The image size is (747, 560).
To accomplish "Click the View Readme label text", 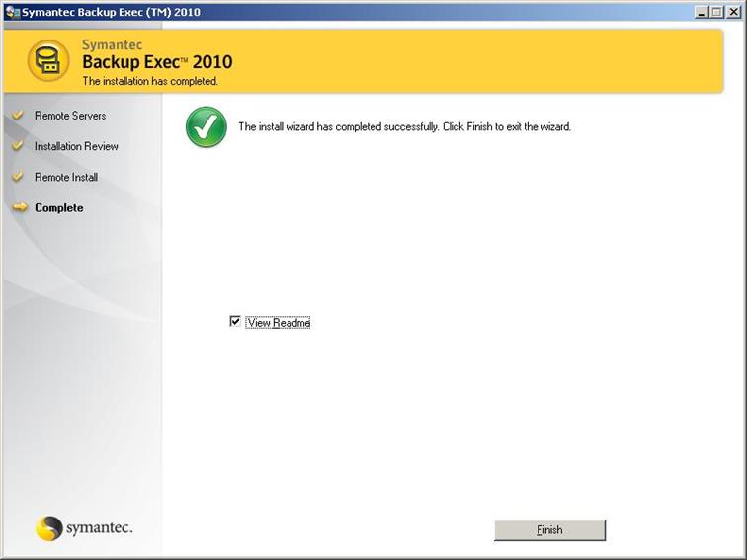I will (x=279, y=322).
